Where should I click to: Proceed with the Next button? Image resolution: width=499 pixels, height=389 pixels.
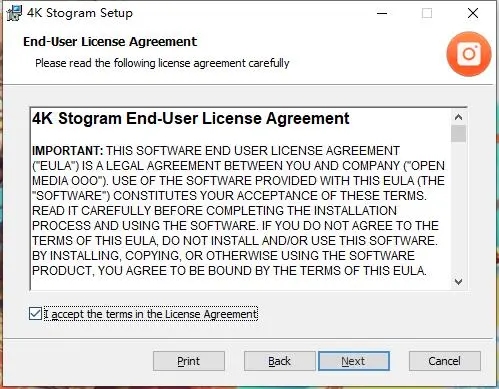coord(354,361)
